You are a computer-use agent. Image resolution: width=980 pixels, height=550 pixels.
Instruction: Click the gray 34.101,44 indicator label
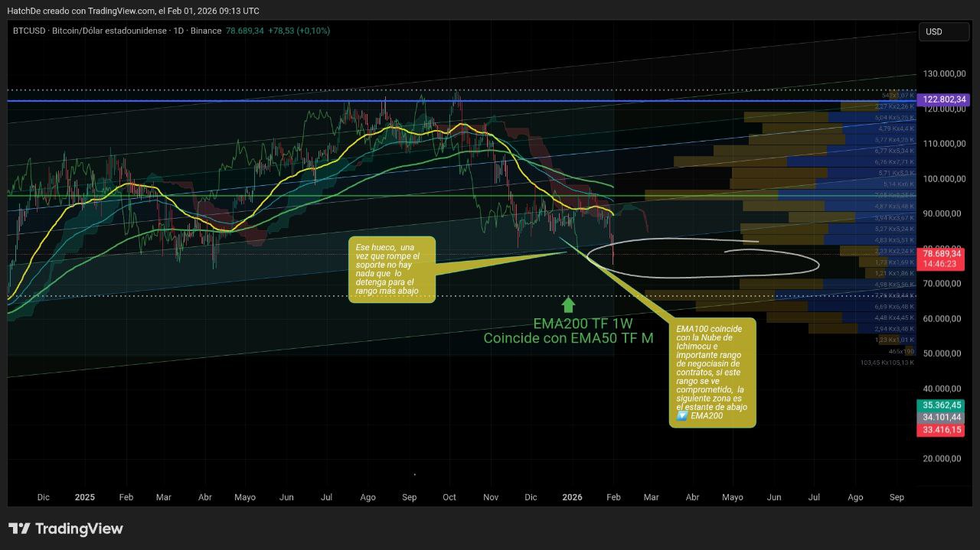(942, 417)
